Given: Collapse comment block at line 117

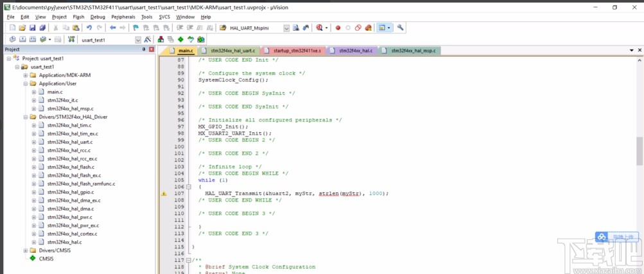Looking at the screenshot, I should click(189, 260).
